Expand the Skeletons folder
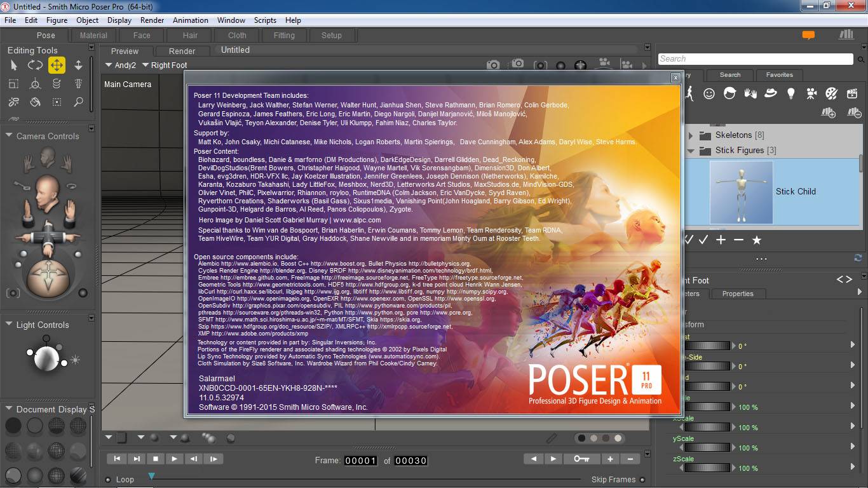This screenshot has height=488, width=868. (691, 135)
